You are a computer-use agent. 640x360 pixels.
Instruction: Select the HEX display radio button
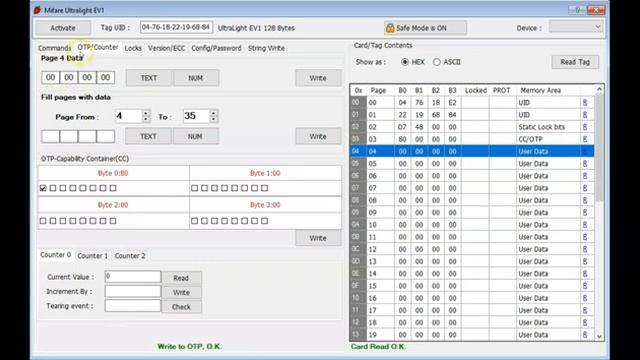[x=404, y=62]
